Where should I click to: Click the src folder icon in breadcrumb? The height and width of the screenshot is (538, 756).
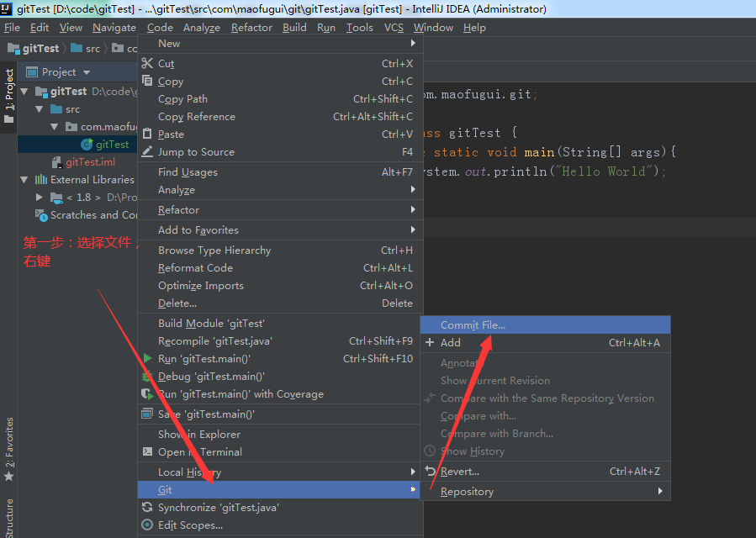point(77,48)
